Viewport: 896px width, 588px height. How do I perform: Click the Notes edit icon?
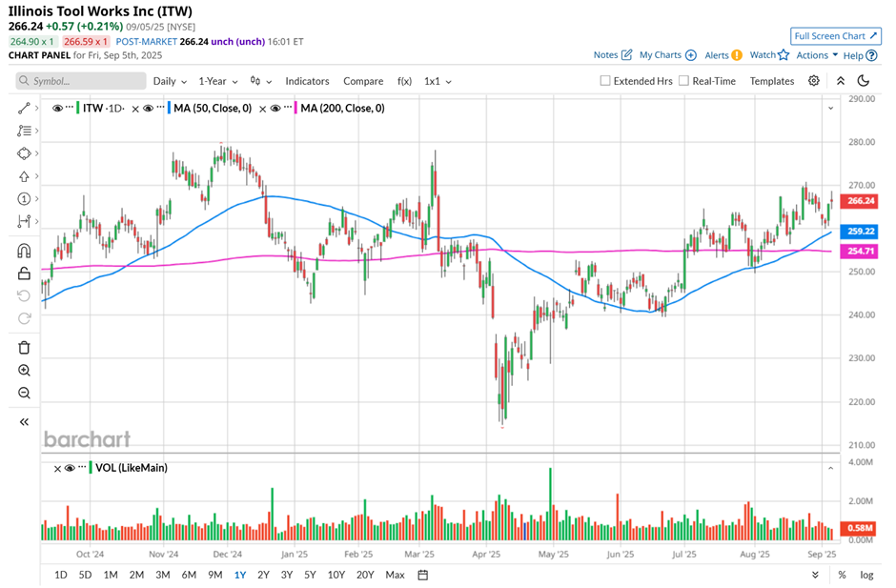627,55
